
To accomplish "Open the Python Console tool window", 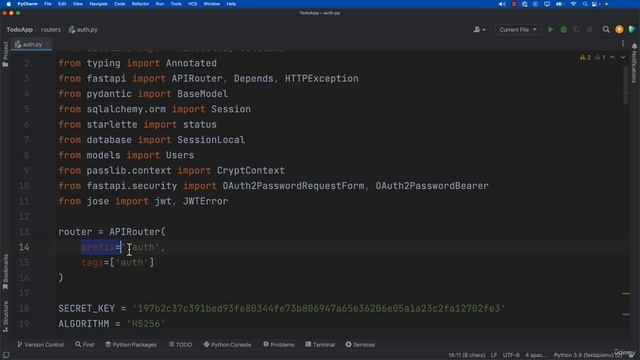I will [227, 344].
